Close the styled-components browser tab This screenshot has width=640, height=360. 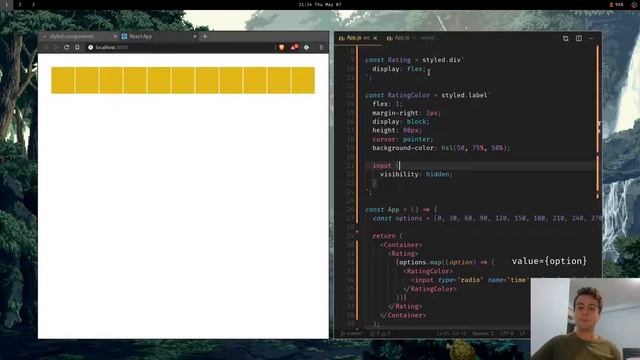115,36
